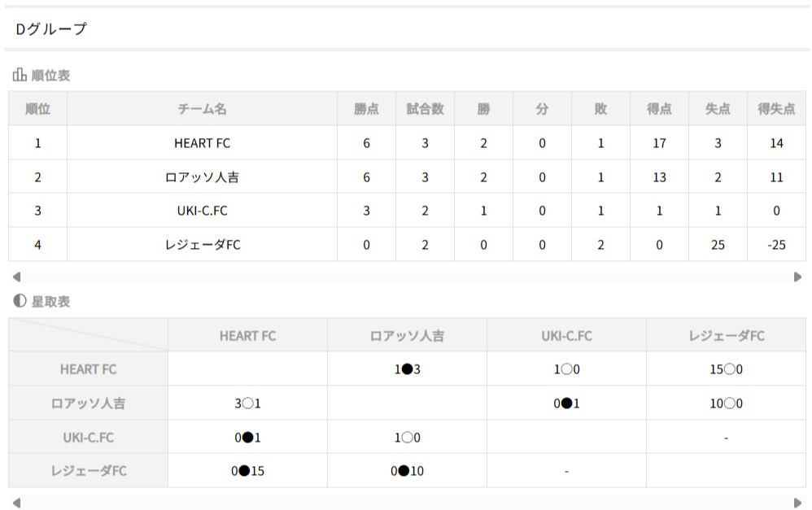Click the 1●3 result in HEART FC row

pos(407,369)
